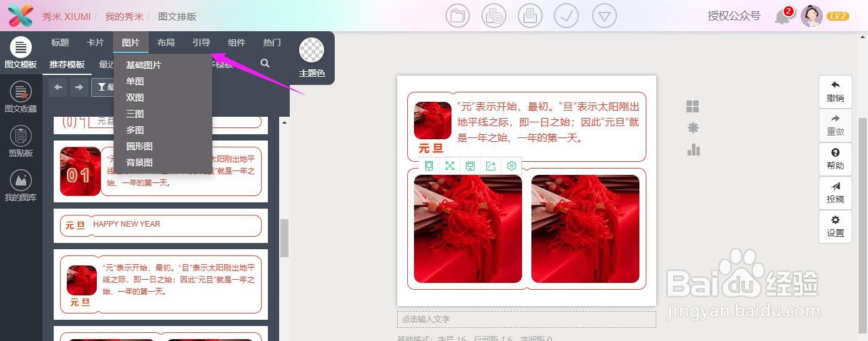Select 三图 from dropdown menu
The height and width of the screenshot is (341, 868).
[135, 114]
